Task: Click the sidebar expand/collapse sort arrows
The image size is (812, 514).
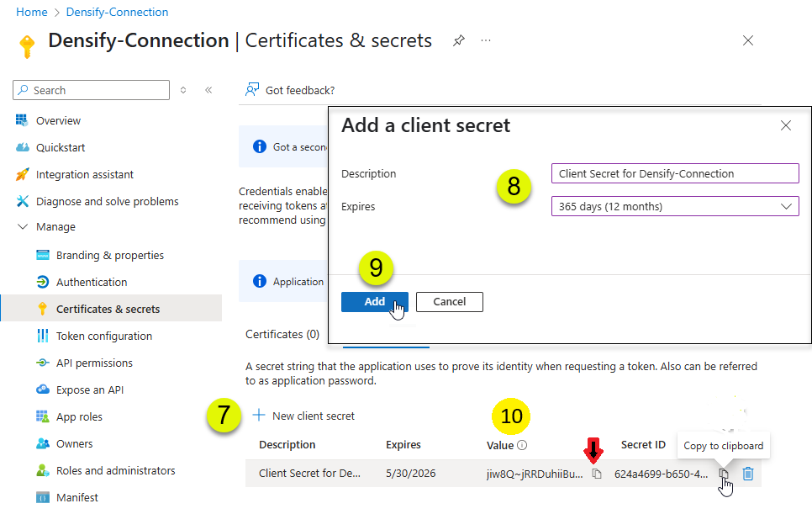Action: 182,90
